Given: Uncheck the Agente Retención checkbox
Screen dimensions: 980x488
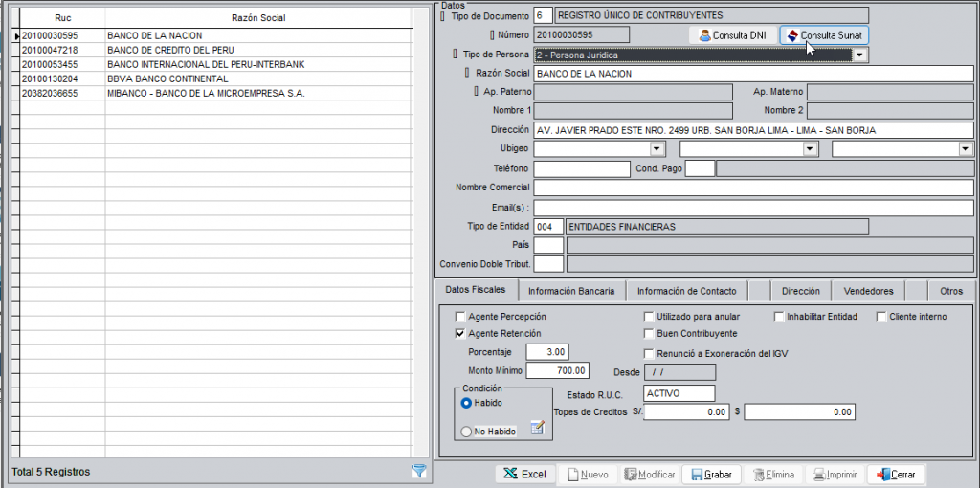Looking at the screenshot, I should pos(460,333).
